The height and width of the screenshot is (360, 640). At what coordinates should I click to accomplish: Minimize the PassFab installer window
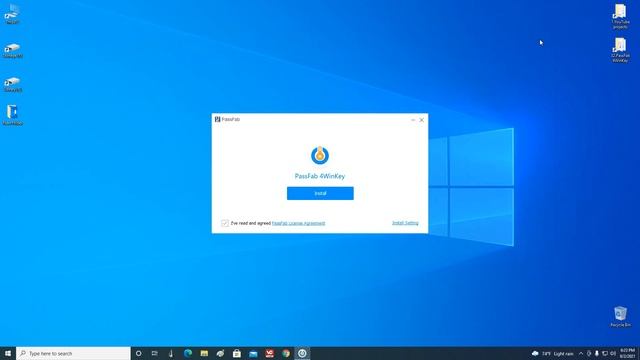point(413,120)
